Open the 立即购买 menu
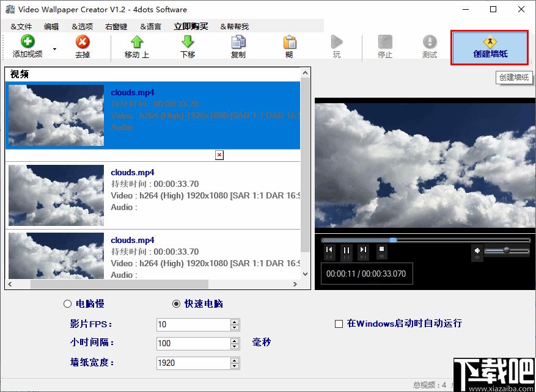 (x=191, y=27)
